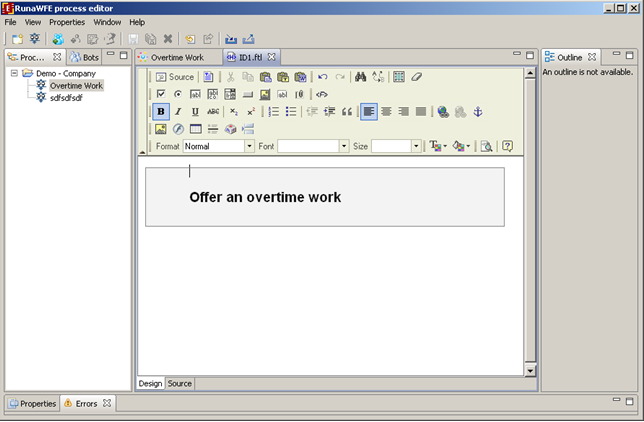Toggle Underline formatting
Screen dimensions: 644x422
(196, 112)
